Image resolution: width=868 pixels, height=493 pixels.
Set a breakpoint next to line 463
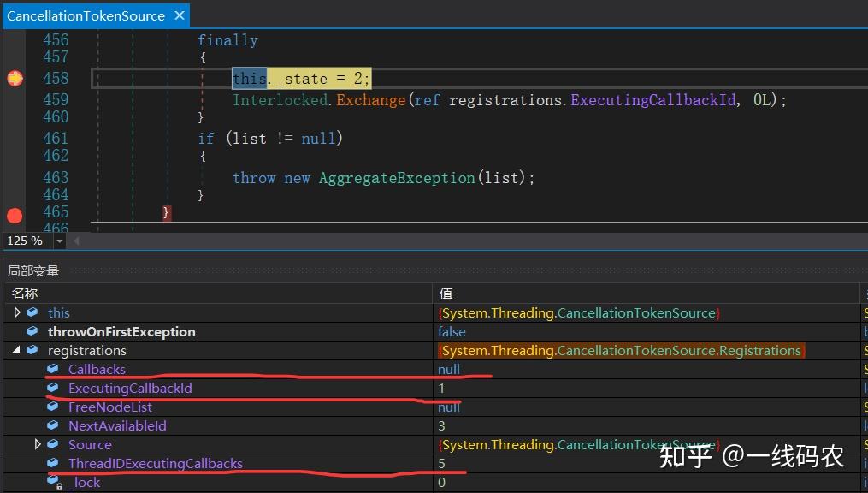click(14, 177)
